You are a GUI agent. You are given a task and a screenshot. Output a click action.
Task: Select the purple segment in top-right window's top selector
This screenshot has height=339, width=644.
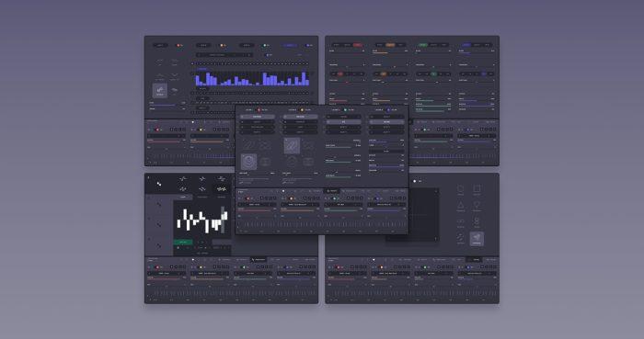click(x=466, y=45)
